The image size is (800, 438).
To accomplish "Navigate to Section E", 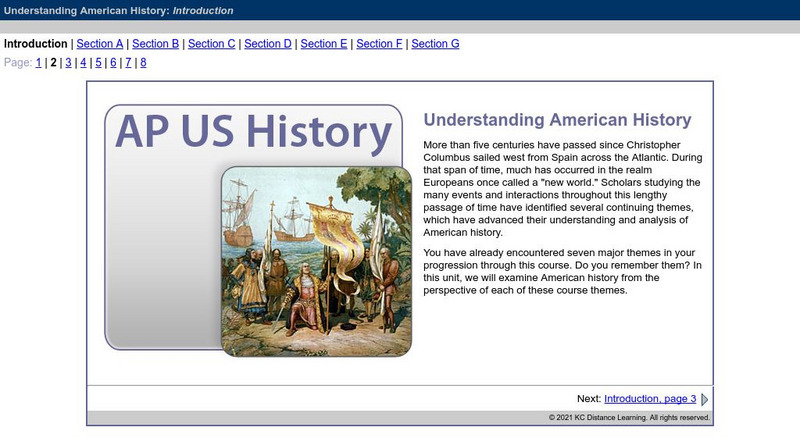I will tap(324, 44).
